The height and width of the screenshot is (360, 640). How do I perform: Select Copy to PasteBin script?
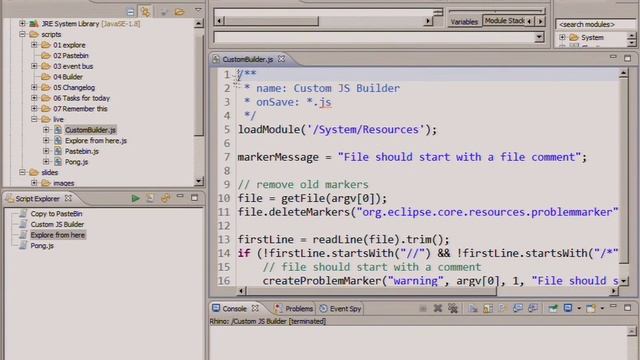coord(56,213)
